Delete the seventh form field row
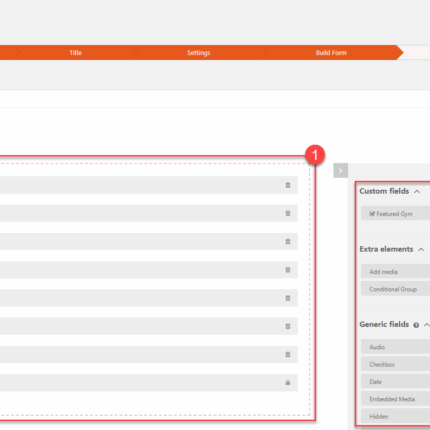 [x=288, y=354]
